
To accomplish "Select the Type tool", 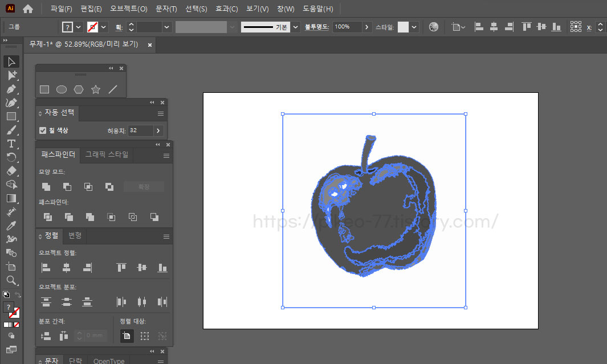I will pyautogui.click(x=11, y=144).
